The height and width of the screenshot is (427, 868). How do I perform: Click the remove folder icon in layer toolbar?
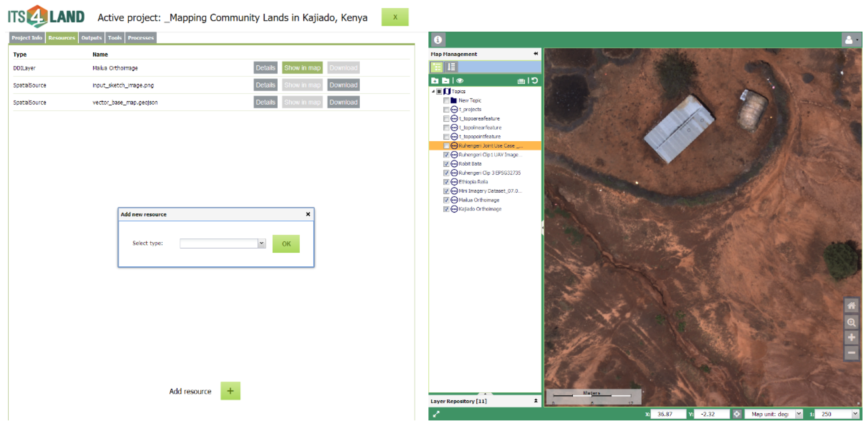(445, 81)
